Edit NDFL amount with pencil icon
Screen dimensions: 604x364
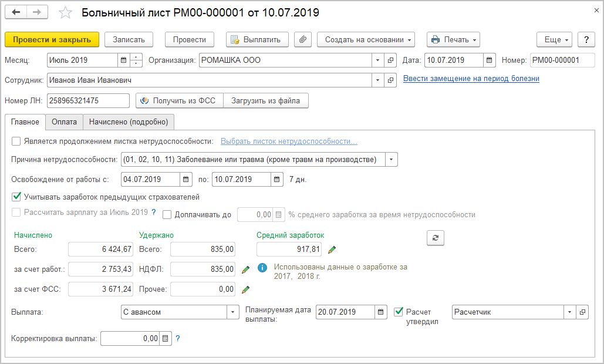(x=246, y=269)
